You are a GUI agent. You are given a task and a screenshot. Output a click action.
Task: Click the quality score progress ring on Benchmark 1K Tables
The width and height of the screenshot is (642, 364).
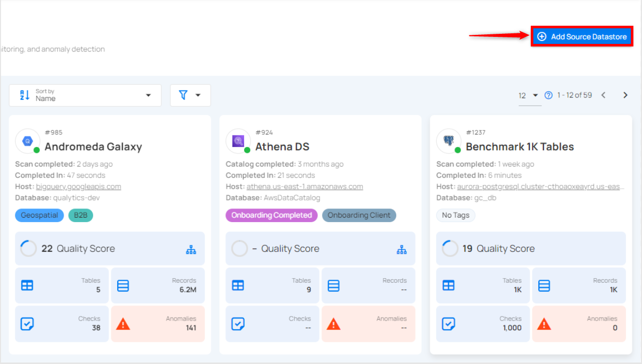click(x=449, y=248)
